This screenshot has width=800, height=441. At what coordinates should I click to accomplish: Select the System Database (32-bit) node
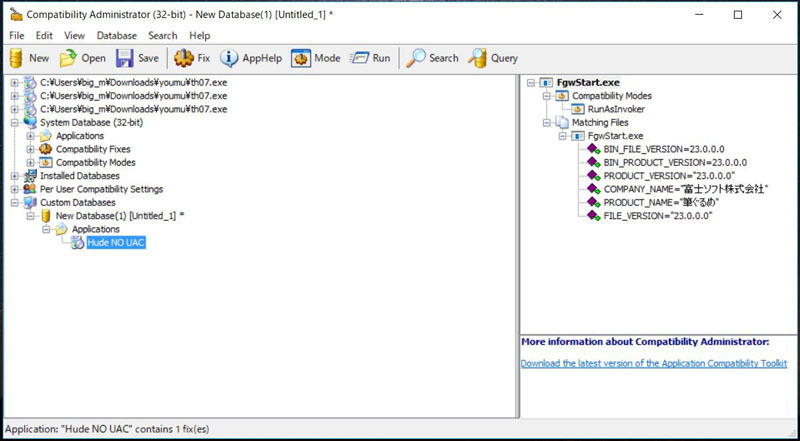pyautogui.click(x=91, y=122)
